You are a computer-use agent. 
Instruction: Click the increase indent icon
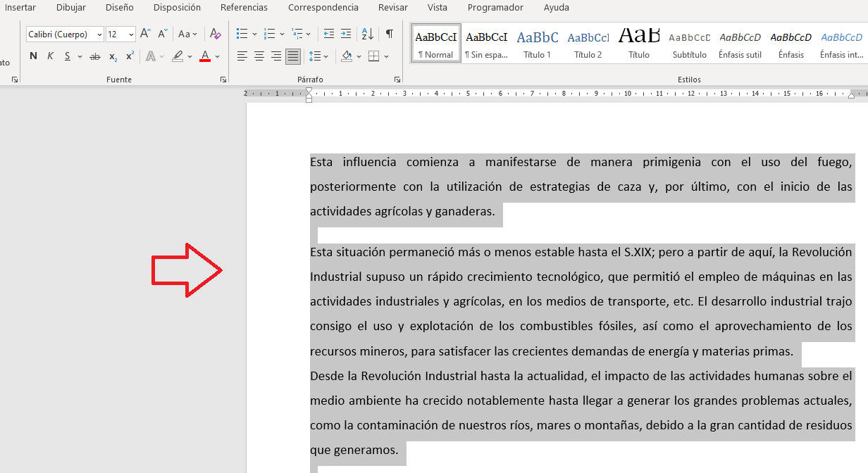click(345, 34)
